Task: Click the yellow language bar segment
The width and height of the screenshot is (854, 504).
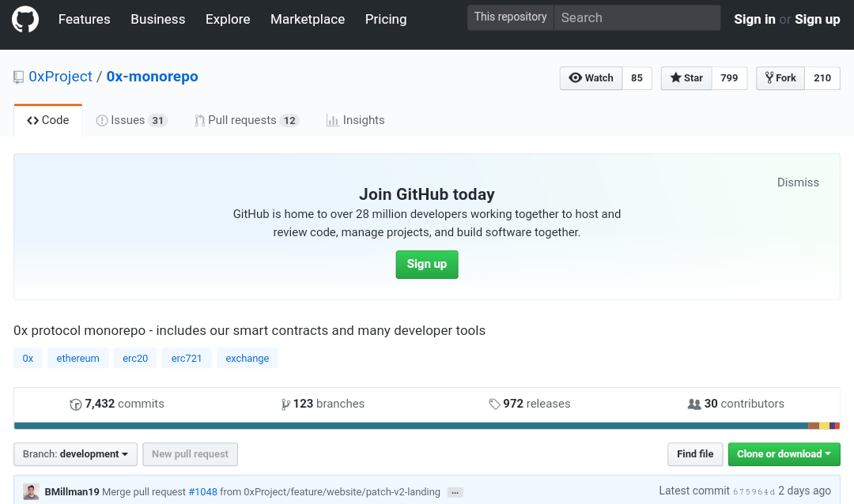Action: pyautogui.click(x=825, y=426)
